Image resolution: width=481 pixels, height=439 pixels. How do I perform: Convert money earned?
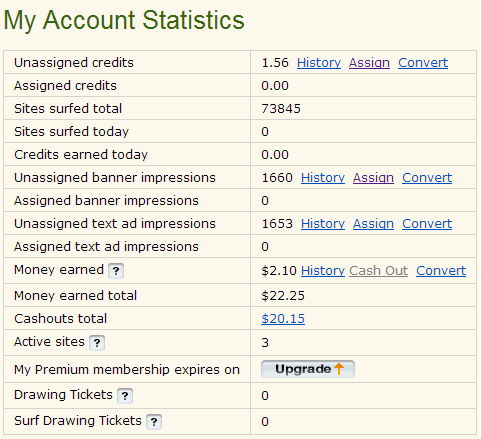point(441,271)
